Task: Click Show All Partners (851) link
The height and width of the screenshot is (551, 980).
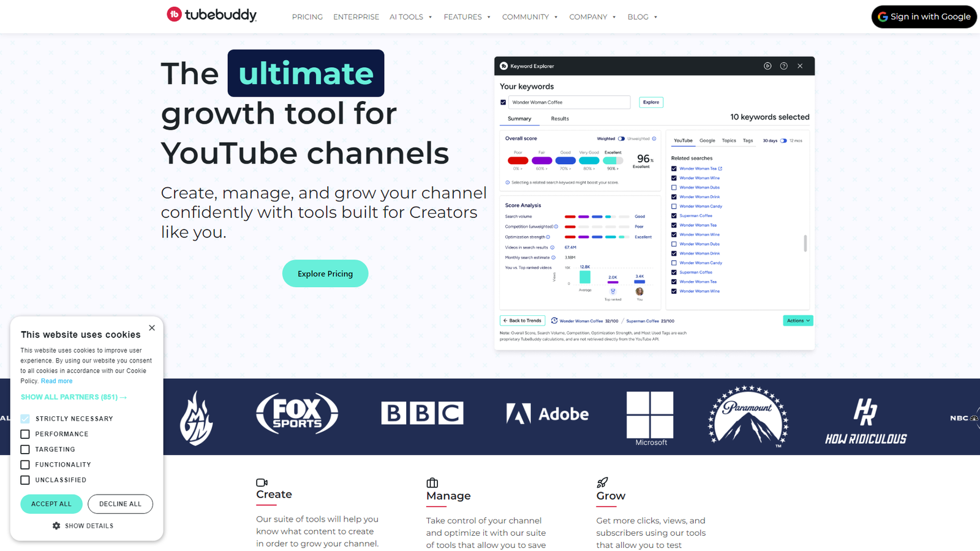Action: pos(74,397)
